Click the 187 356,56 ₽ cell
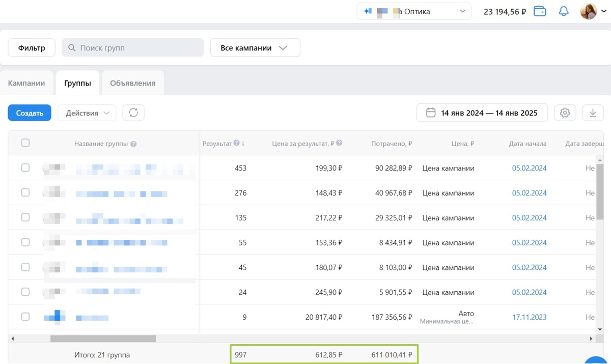611x364 pixels. tap(392, 317)
